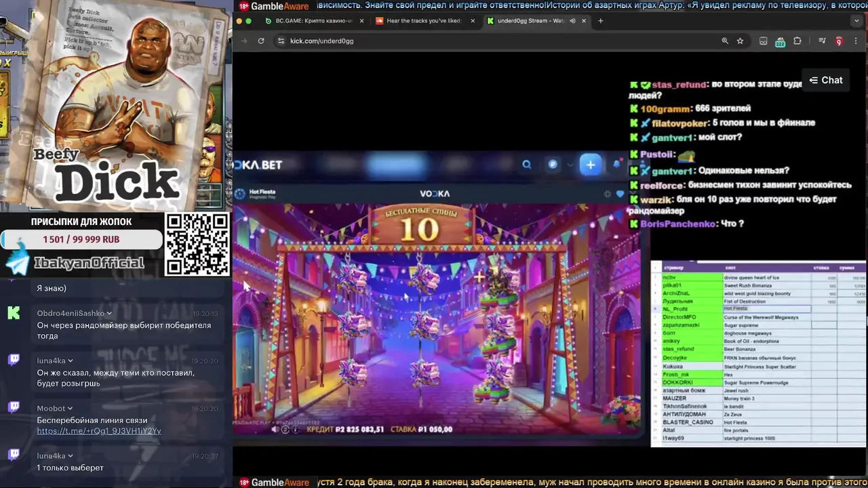The image size is (868, 488).
Task: Click the kick.com/underd0gg address bar
Action: (495, 41)
